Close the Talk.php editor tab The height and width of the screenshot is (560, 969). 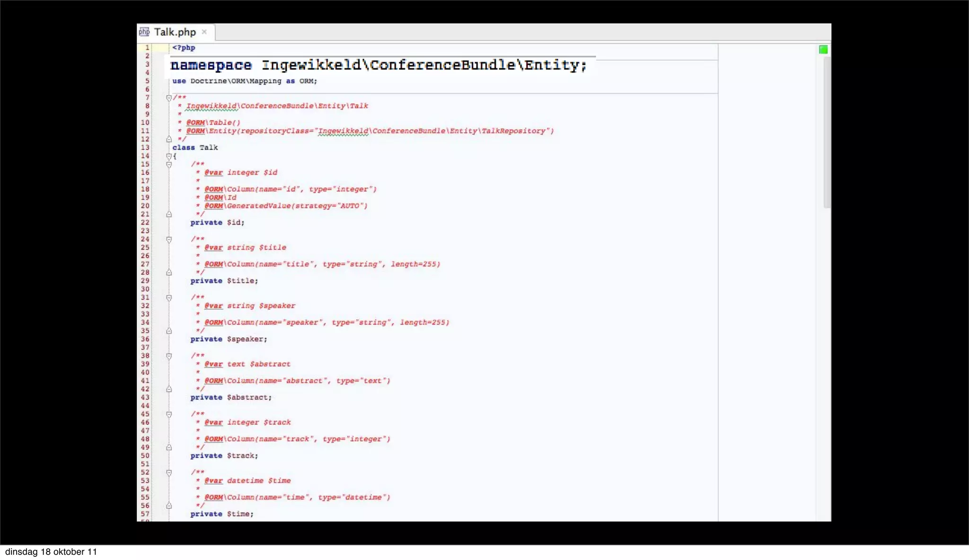click(x=204, y=32)
